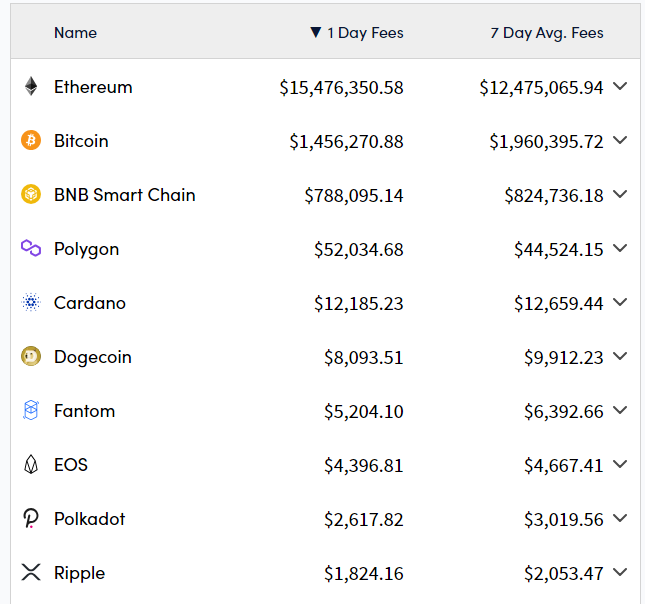Expand the Ethereum row chevron
The height and width of the screenshot is (604, 645).
[x=620, y=86]
